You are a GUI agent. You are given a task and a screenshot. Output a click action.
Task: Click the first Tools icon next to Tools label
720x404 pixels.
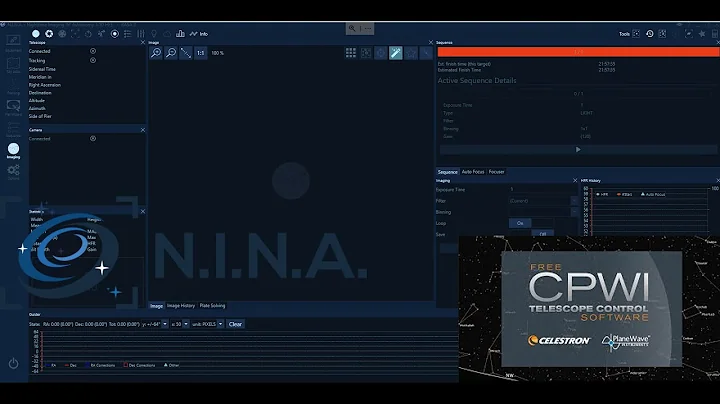[636, 34]
